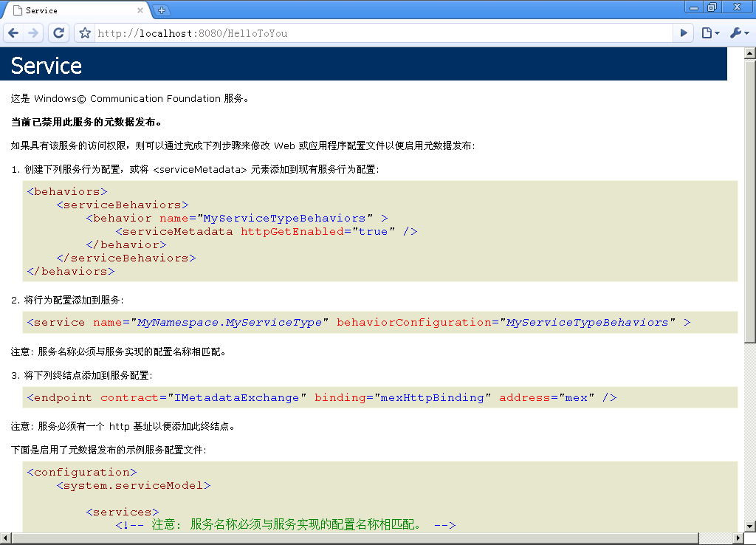Click the horizontal scrollbar right arrow
This screenshot has width=756, height=545.
click(x=737, y=538)
